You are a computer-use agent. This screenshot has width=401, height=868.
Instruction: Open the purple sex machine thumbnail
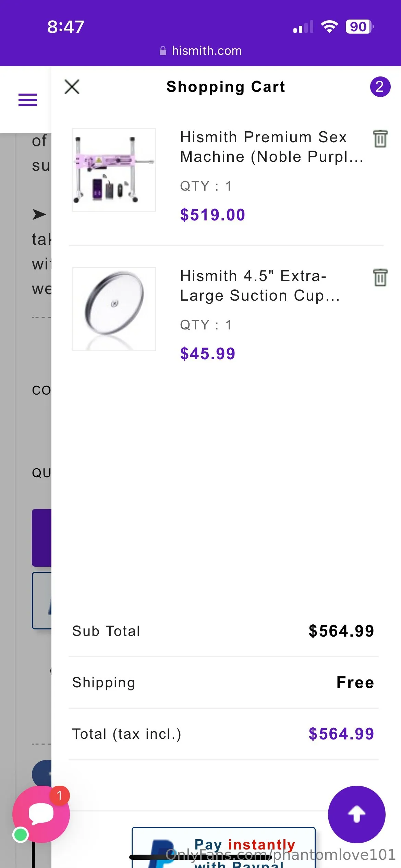point(114,170)
